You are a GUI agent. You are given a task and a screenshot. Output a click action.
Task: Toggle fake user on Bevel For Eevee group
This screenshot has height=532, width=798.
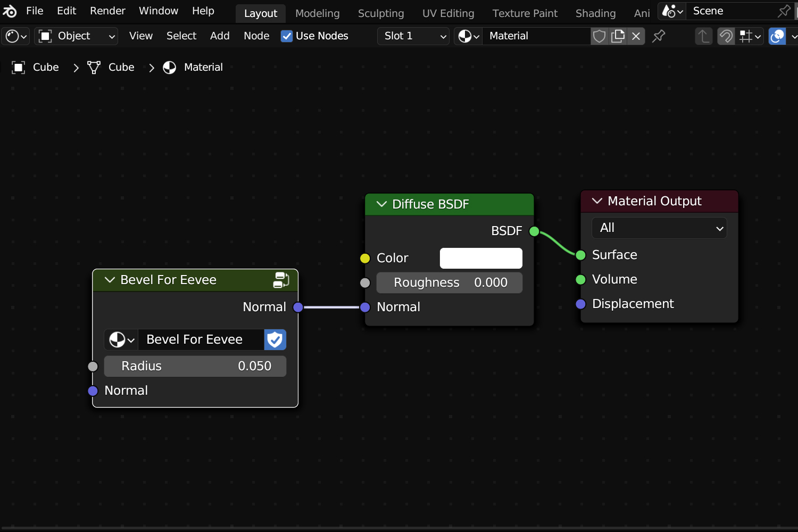click(x=275, y=340)
